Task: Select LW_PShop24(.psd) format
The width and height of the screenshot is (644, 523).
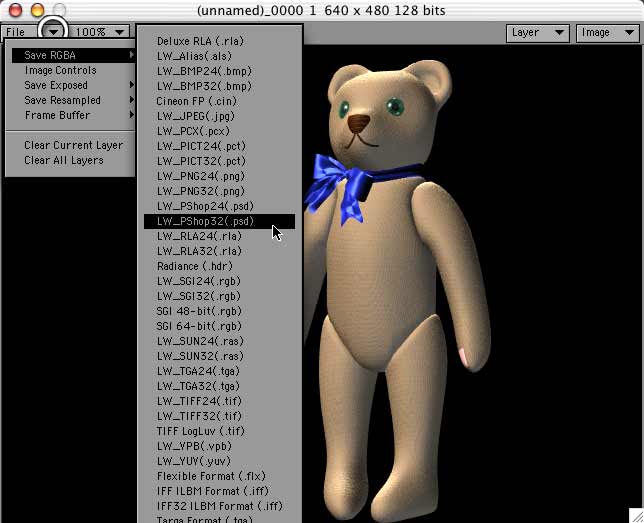Action: click(219, 206)
